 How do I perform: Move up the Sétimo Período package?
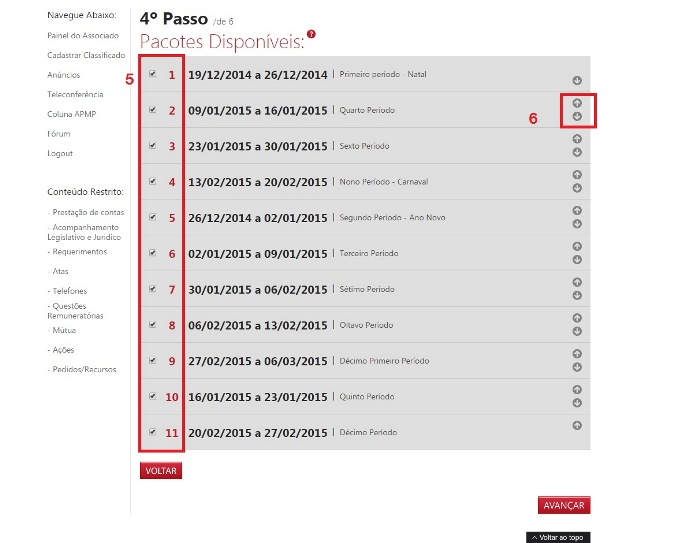coord(577,282)
